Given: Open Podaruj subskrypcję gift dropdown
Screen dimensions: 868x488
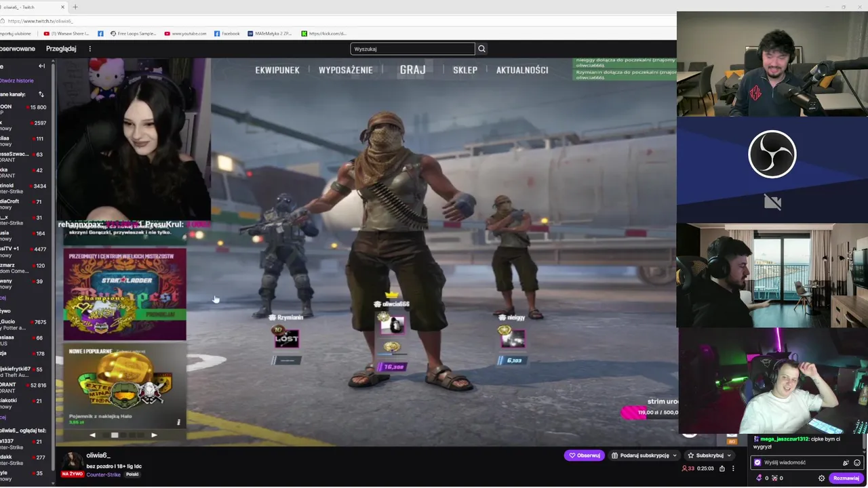Looking at the screenshot, I should coord(644,455).
